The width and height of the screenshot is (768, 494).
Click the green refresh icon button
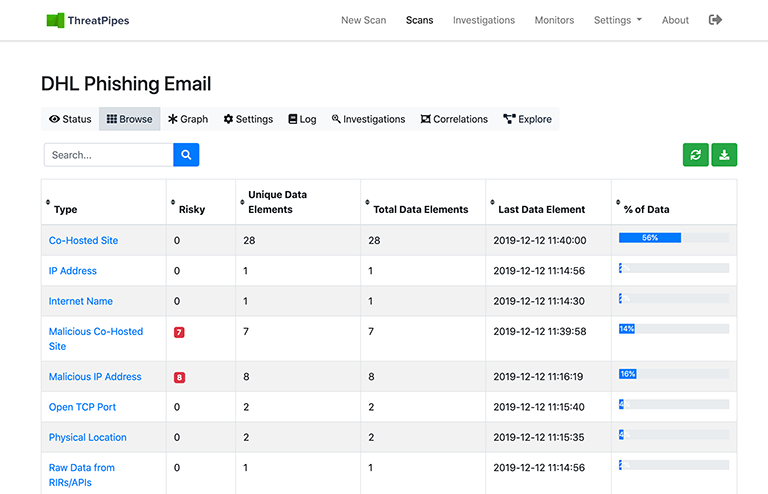pos(695,154)
